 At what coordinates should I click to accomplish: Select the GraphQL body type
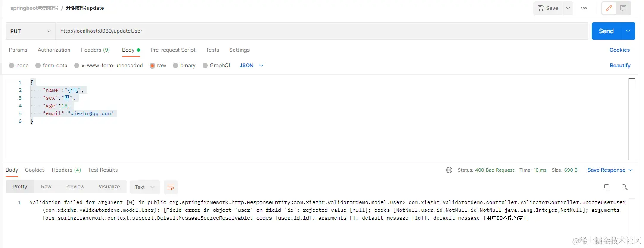pos(217,66)
